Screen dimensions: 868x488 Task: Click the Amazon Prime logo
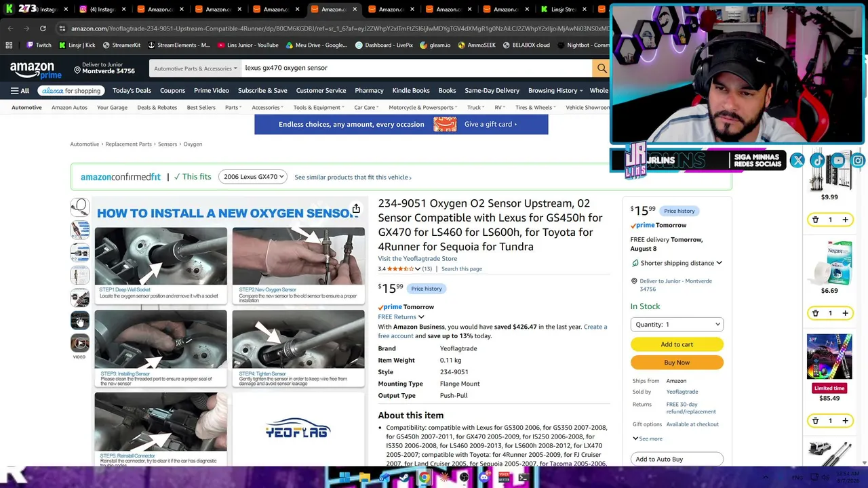[35, 69]
